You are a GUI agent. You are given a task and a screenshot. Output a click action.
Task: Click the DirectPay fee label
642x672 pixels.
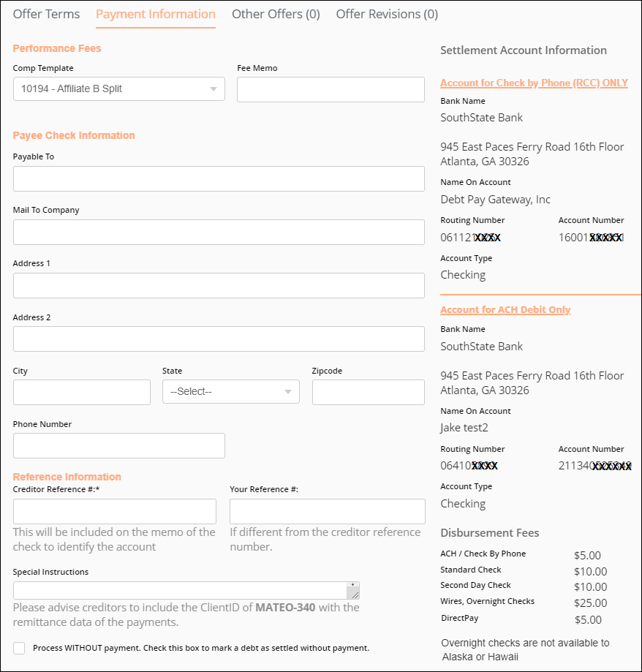[x=460, y=618]
